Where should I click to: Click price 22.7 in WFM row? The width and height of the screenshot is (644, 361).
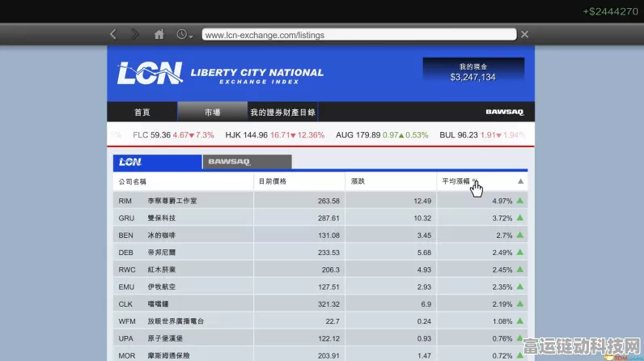click(333, 321)
